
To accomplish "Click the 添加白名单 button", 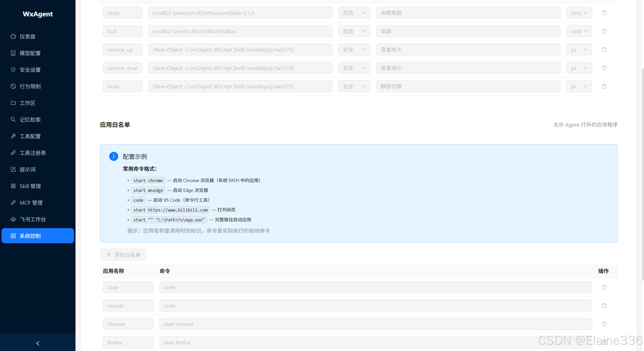I will (123, 255).
